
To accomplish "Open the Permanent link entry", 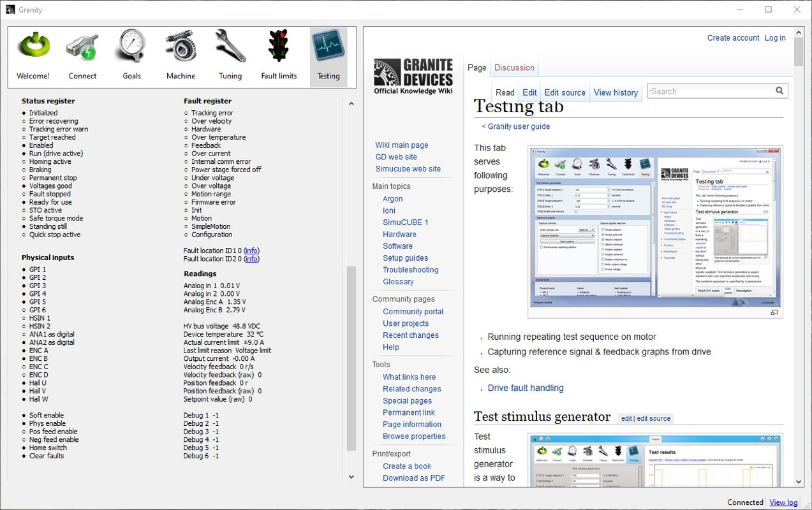I will (409, 412).
